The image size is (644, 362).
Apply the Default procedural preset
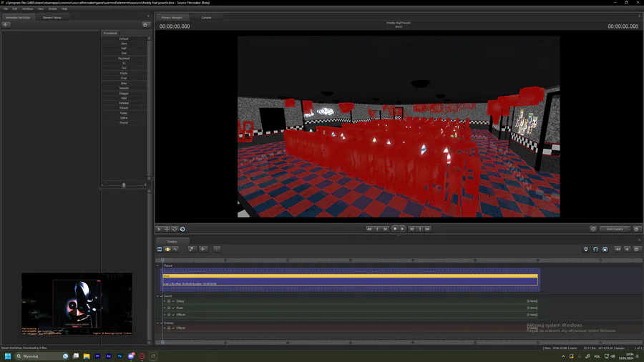tap(124, 39)
